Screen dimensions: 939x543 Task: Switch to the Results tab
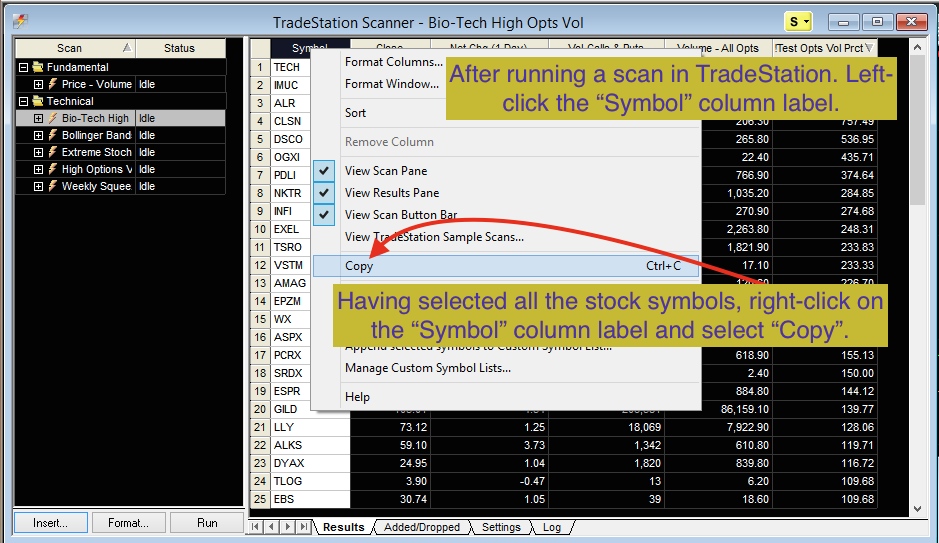pyautogui.click(x=344, y=527)
